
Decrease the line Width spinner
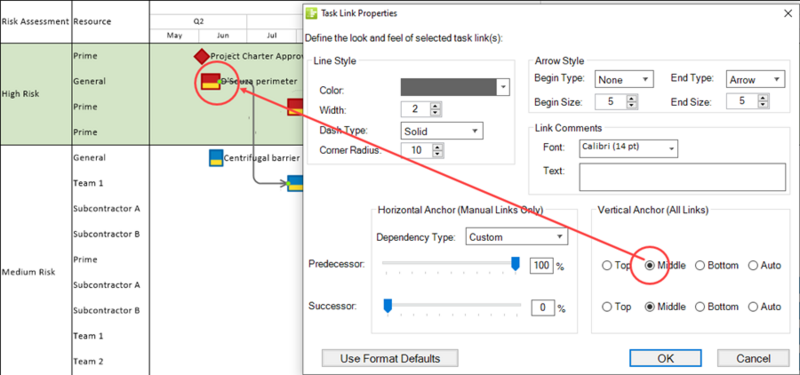[435, 113]
